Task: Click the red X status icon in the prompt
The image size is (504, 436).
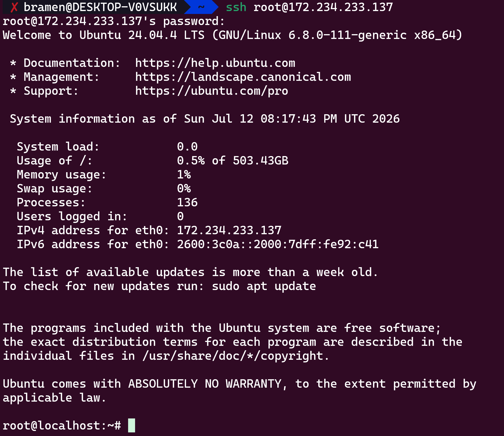Action: click(x=14, y=7)
